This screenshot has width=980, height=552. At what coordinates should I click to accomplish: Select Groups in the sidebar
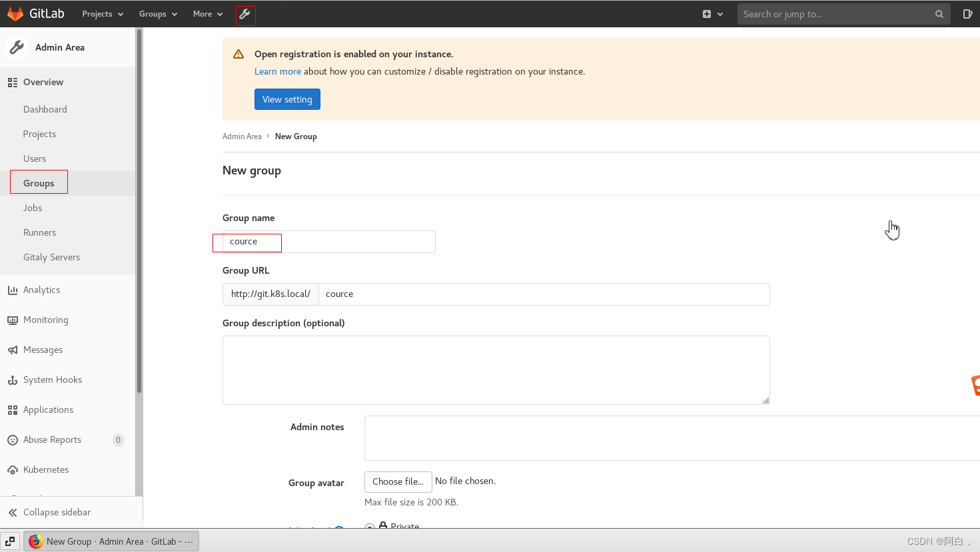tap(39, 183)
